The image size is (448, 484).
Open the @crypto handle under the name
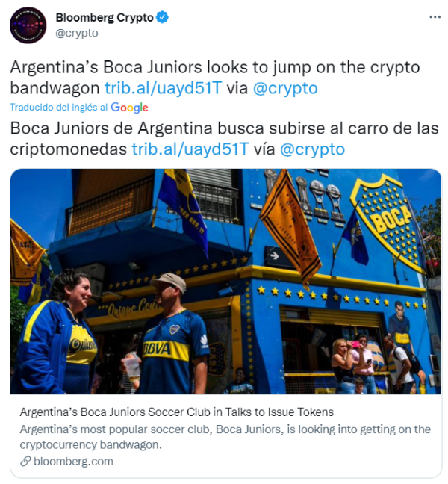click(77, 33)
